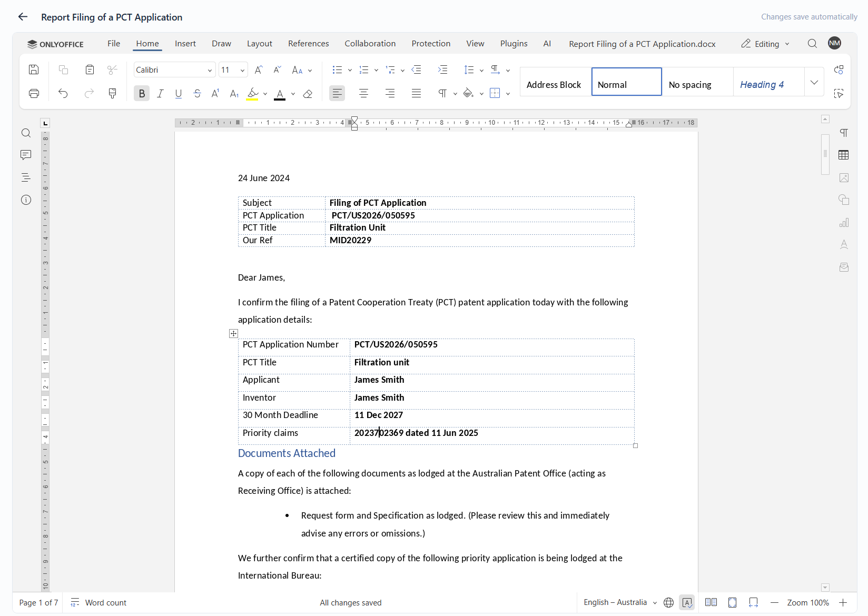Screen dimensions: 868x616
Task: Toggle Bold formatting
Action: coord(142,93)
